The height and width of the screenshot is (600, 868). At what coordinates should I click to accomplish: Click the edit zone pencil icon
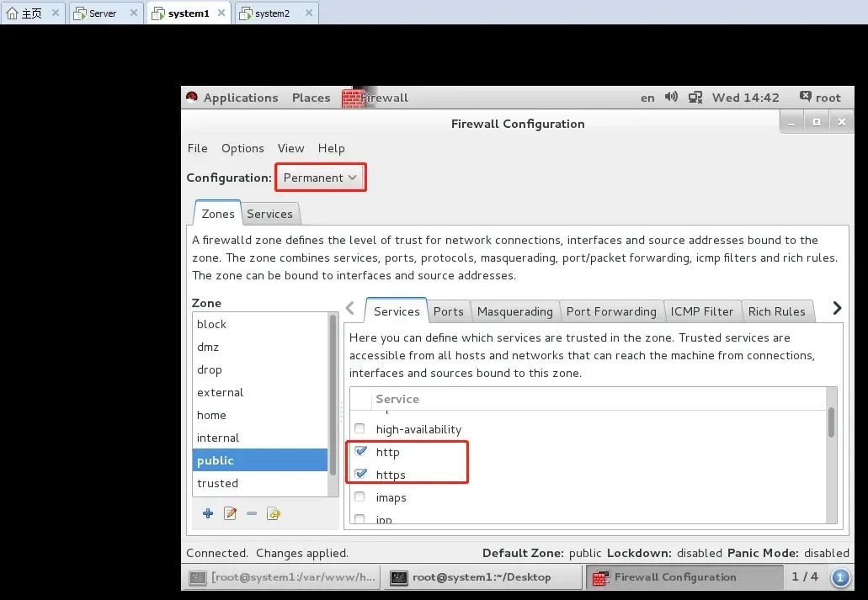[231, 513]
